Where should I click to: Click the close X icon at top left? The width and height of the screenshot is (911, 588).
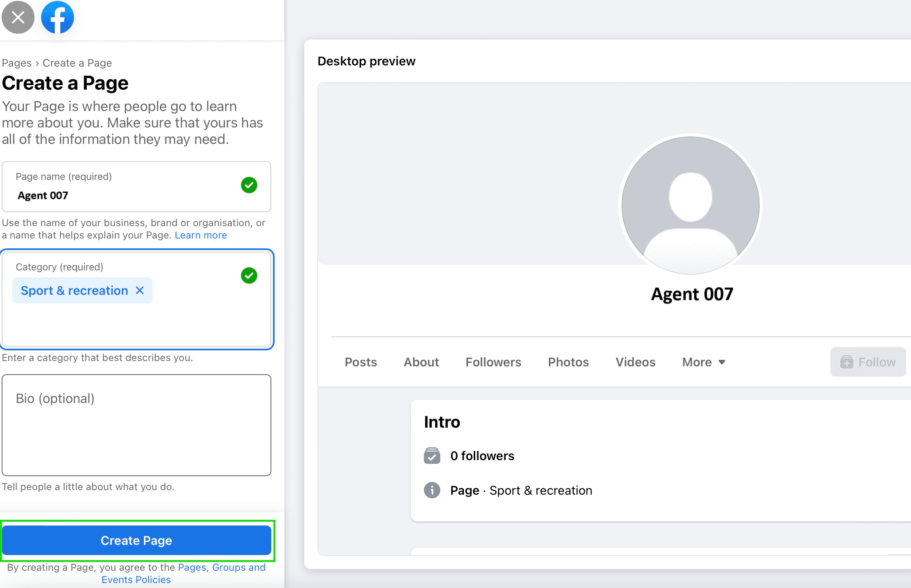(18, 17)
